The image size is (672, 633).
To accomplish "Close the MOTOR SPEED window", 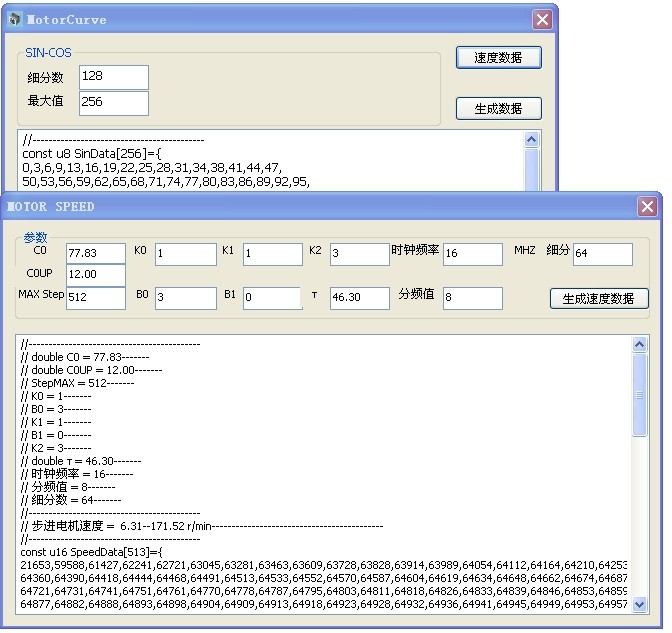I will pyautogui.click(x=647, y=207).
